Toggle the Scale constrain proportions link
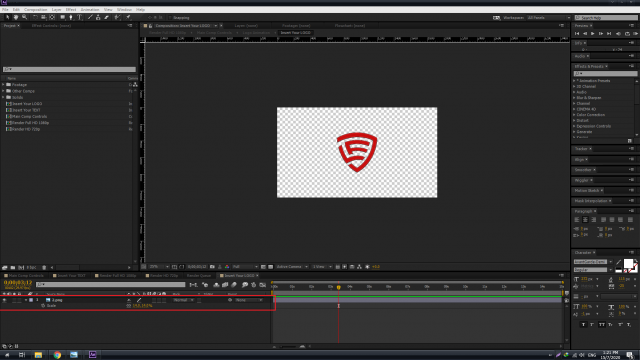Viewport: 640px width, 360px height. [x=129, y=306]
